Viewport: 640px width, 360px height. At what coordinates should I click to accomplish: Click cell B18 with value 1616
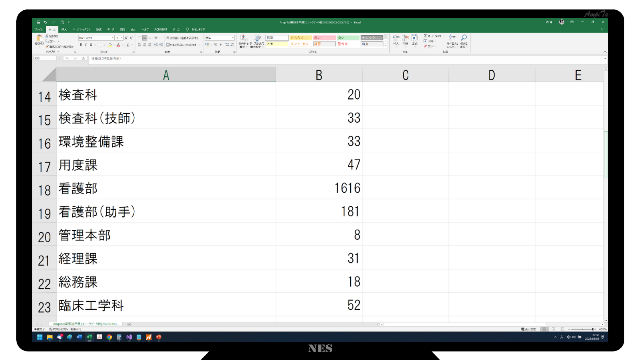tap(319, 188)
